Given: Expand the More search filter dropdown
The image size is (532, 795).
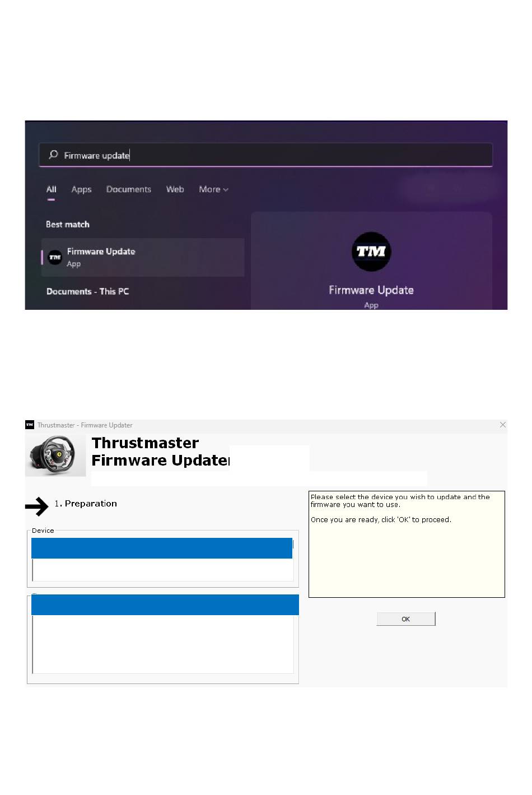Looking at the screenshot, I should [213, 189].
